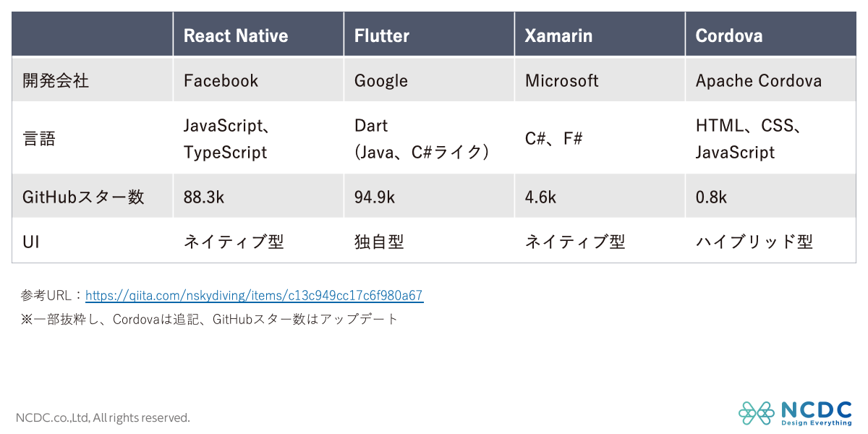This screenshot has height=434, width=868.
Task: Select the 0.8k GitHub stars value
Action: coord(711,197)
